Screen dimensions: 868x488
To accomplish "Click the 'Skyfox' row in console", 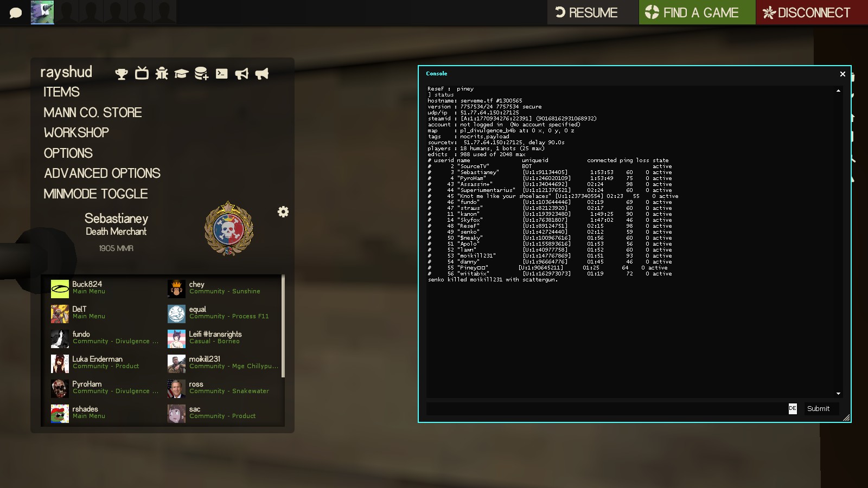I will click(x=550, y=220).
